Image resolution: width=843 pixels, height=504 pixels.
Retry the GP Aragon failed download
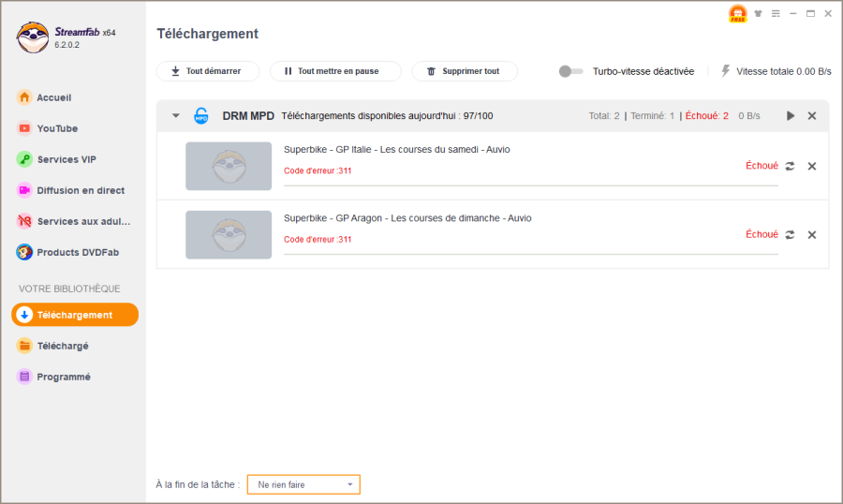click(790, 234)
